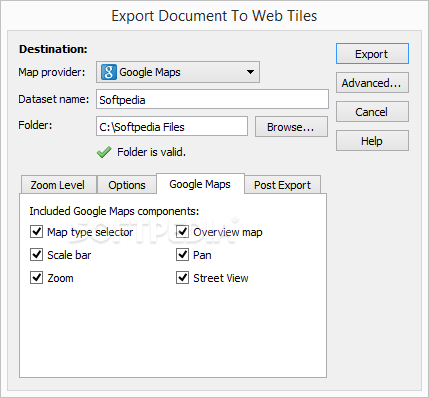Toggle the Map type selector checkbox

(x=36, y=232)
